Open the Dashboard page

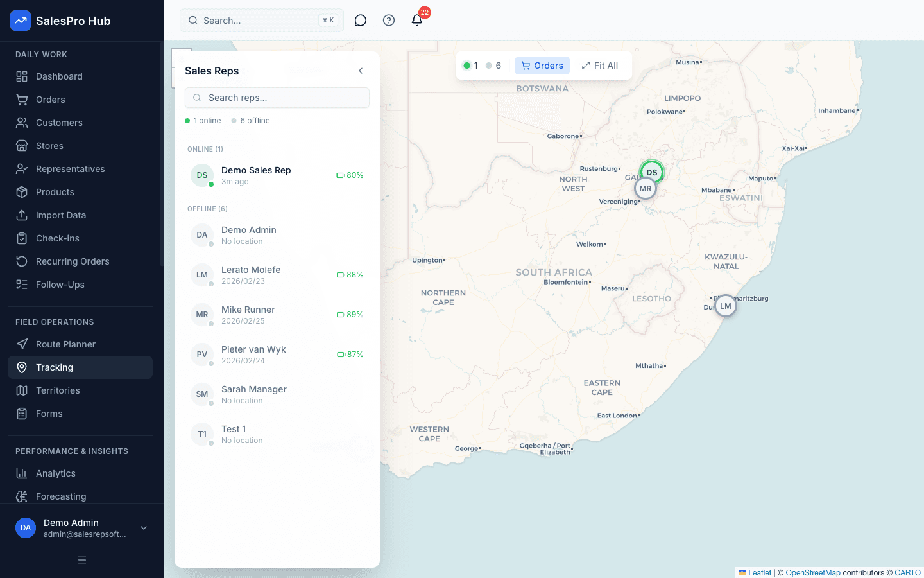click(80, 76)
